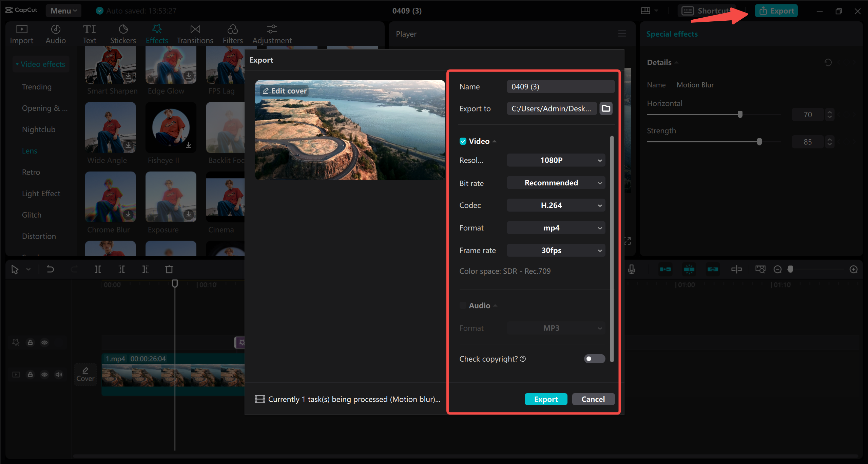Switch to the Glitch effects category
Image resolution: width=868 pixels, height=464 pixels.
point(31,215)
